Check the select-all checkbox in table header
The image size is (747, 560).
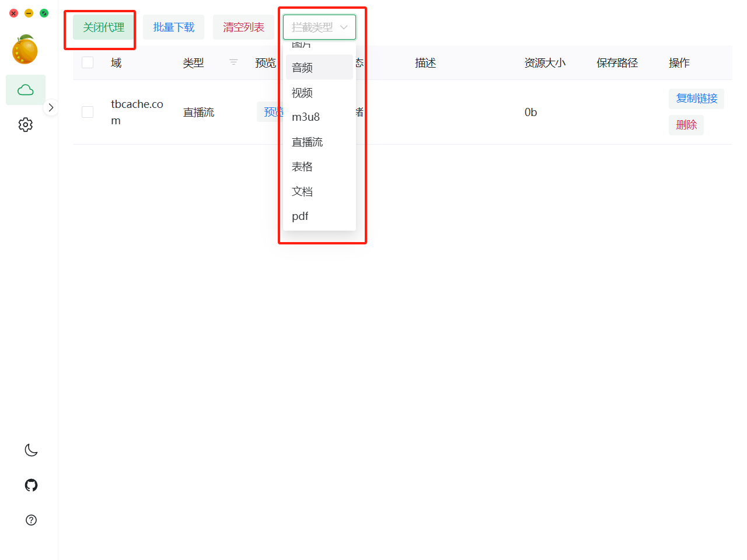(87, 62)
